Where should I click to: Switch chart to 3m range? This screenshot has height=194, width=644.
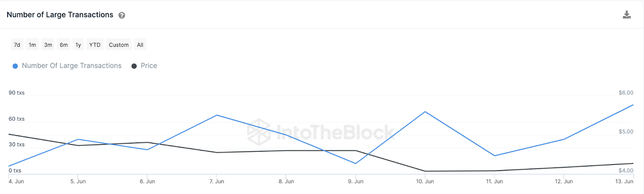pyautogui.click(x=48, y=45)
